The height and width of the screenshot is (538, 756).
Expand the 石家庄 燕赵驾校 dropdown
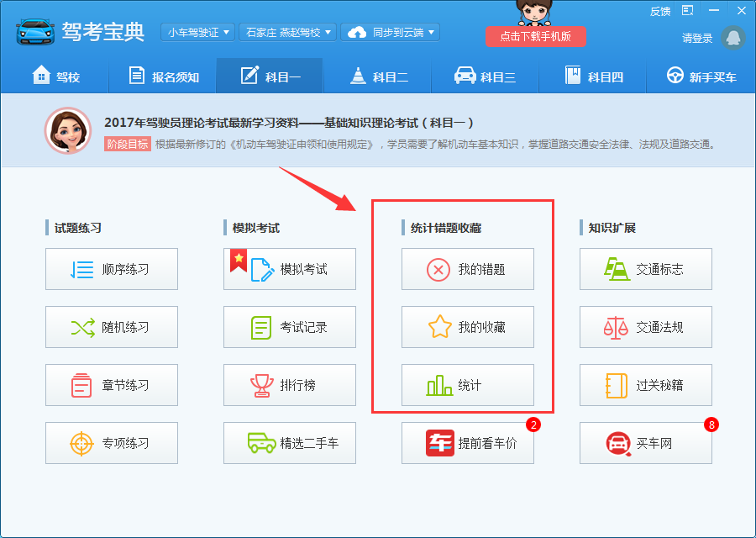point(288,32)
